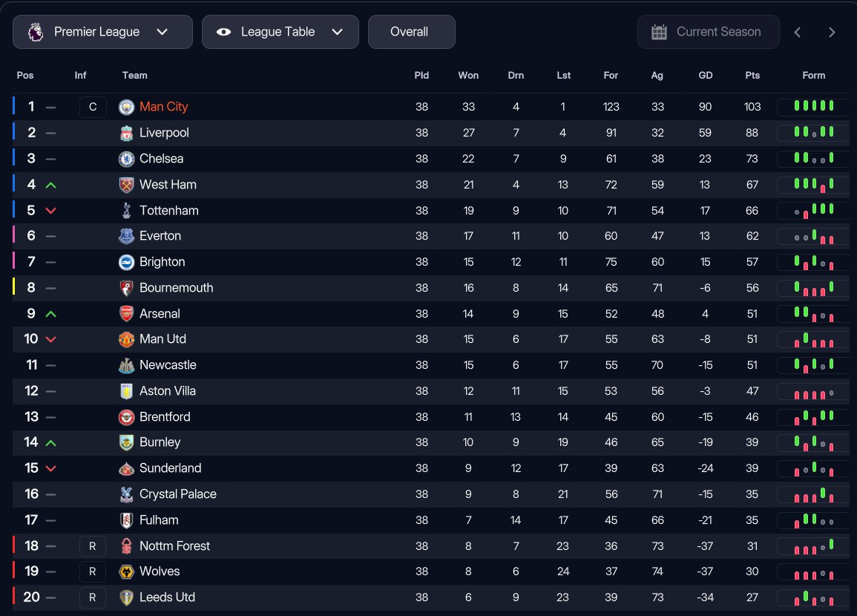Viewport: 857px width, 616px height.
Task: Open the Chelsea team link
Action: tap(161, 159)
